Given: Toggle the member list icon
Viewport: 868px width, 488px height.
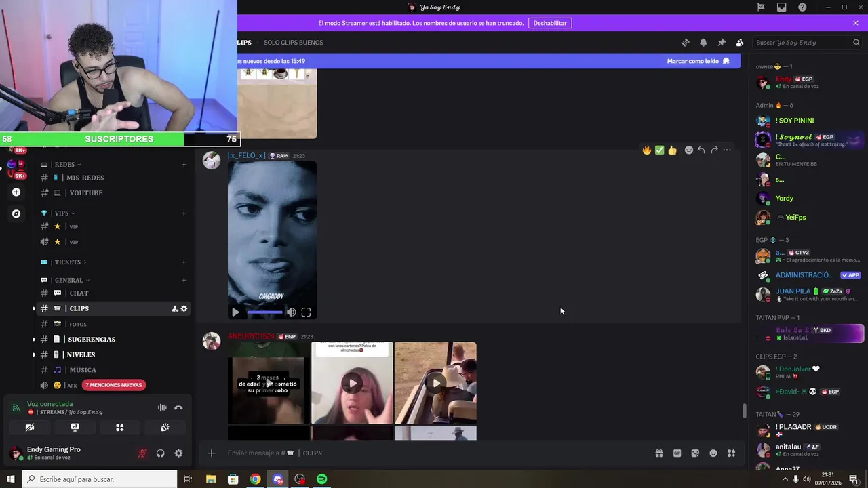Looking at the screenshot, I should (739, 42).
